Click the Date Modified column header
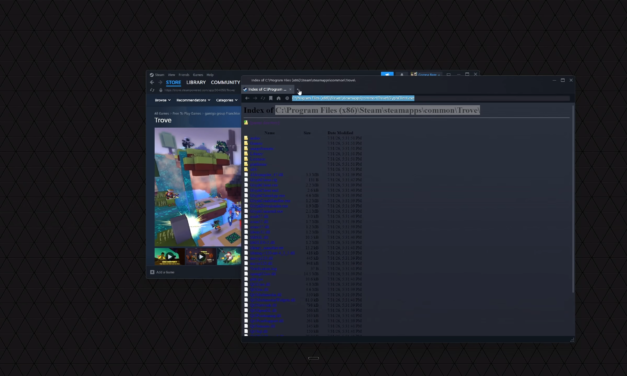The image size is (627, 376). tap(340, 133)
